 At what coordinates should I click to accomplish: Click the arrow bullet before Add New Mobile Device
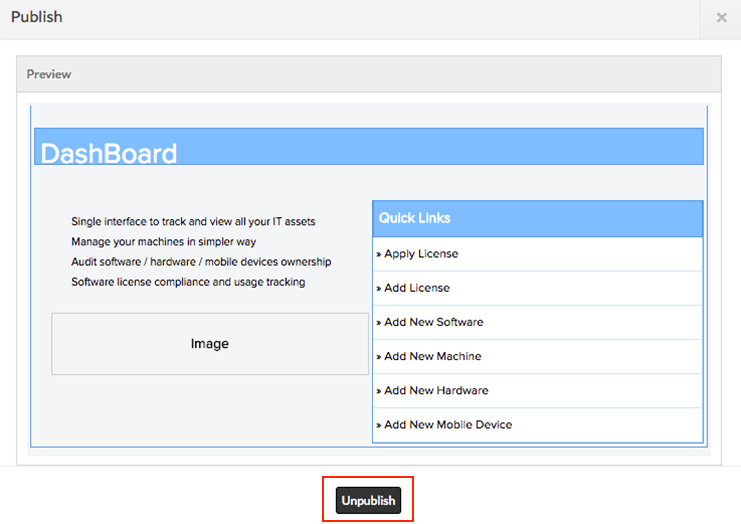pos(378,425)
